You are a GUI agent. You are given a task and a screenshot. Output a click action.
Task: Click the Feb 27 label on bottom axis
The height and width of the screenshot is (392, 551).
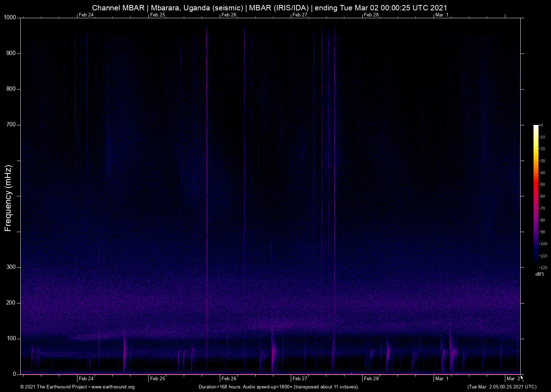[300, 379]
